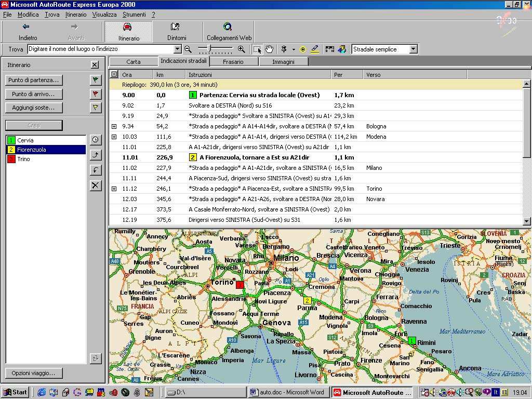Switch to auto.doc Microsoft Word taskbar button
The height and width of the screenshot is (399, 532).
[x=288, y=392]
